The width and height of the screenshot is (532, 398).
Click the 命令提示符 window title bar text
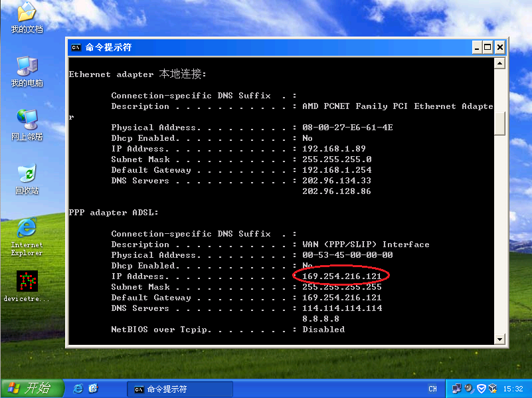tap(108, 47)
